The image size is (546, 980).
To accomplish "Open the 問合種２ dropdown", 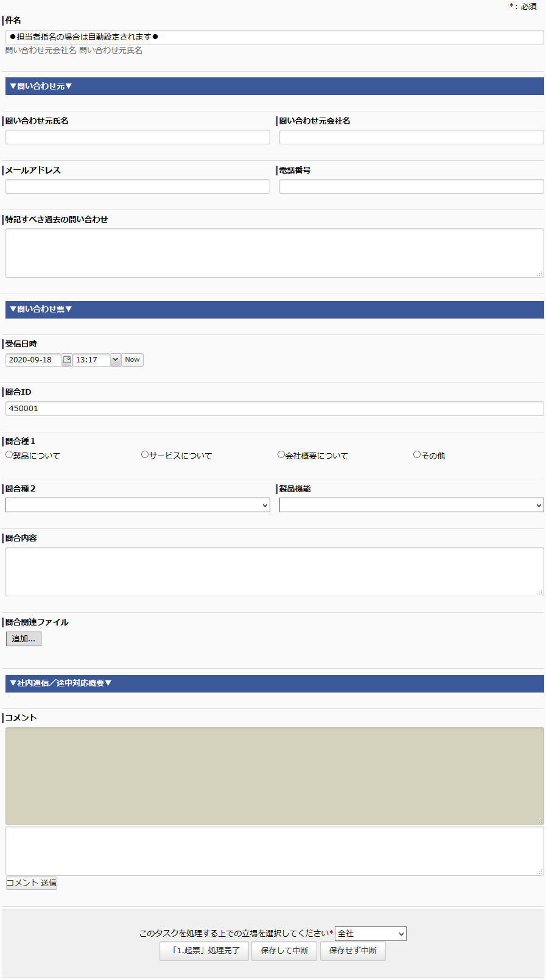I will click(x=138, y=505).
